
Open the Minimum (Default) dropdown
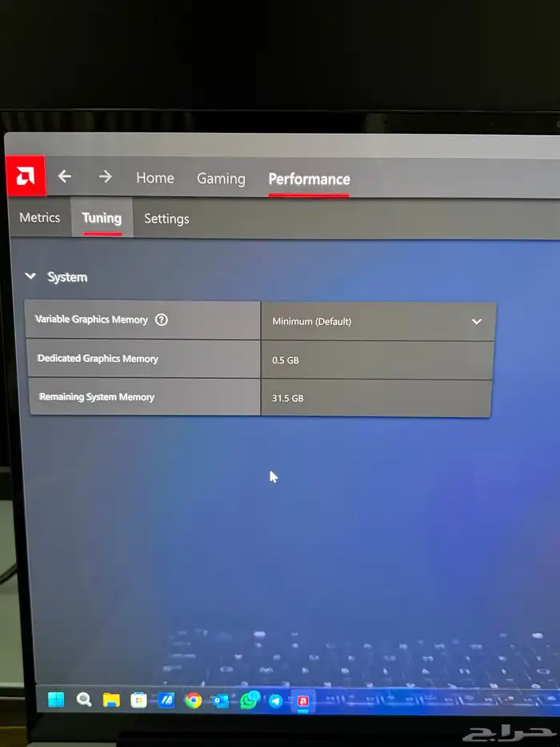pos(378,321)
